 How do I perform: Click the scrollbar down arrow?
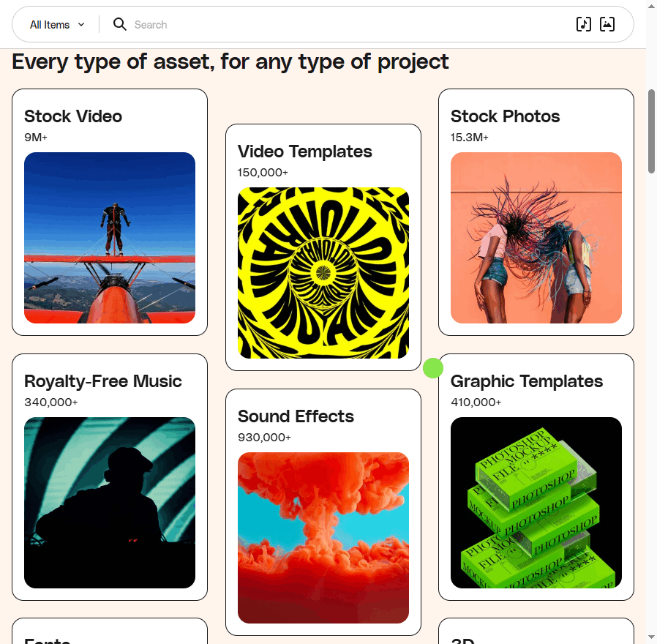pyautogui.click(x=651, y=638)
